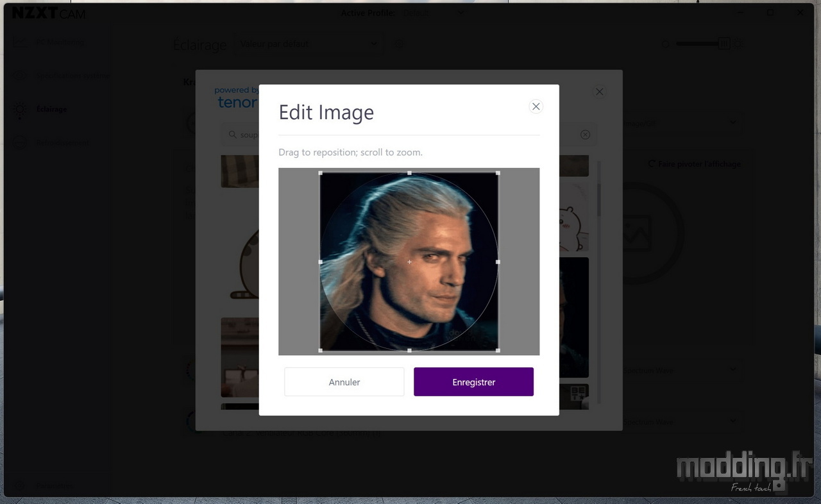Select Éclairage in the sidebar
Screen dimensions: 821x504
point(52,109)
